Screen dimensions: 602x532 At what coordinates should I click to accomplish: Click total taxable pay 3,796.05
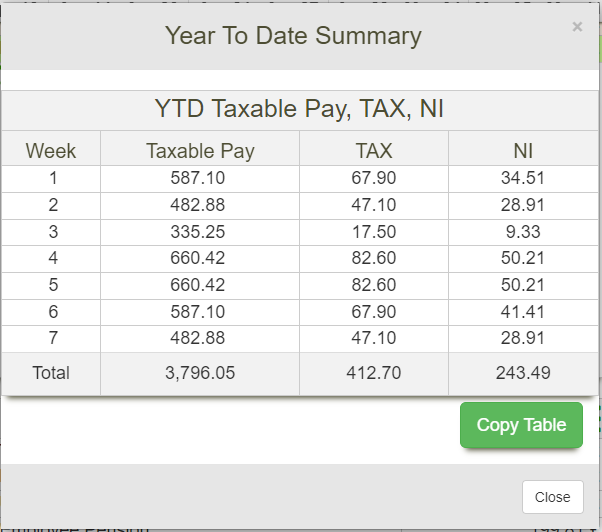pos(200,373)
